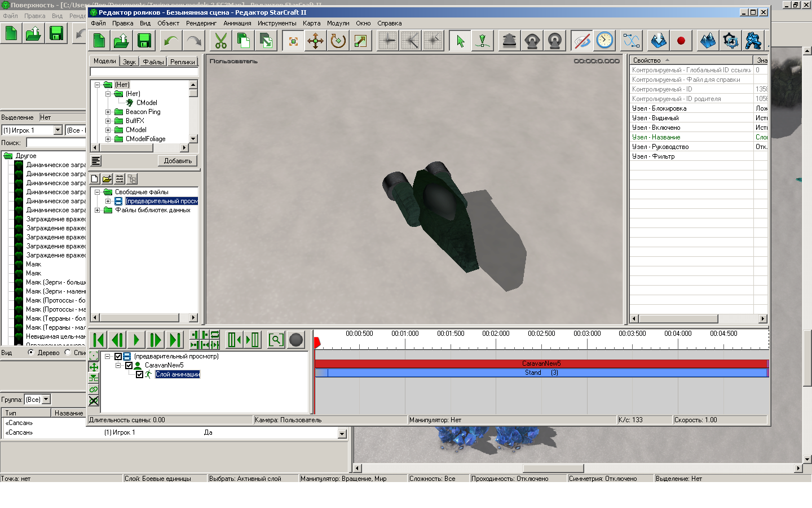
Task: Activate the four-arrow move manipulator tool
Action: tap(315, 41)
